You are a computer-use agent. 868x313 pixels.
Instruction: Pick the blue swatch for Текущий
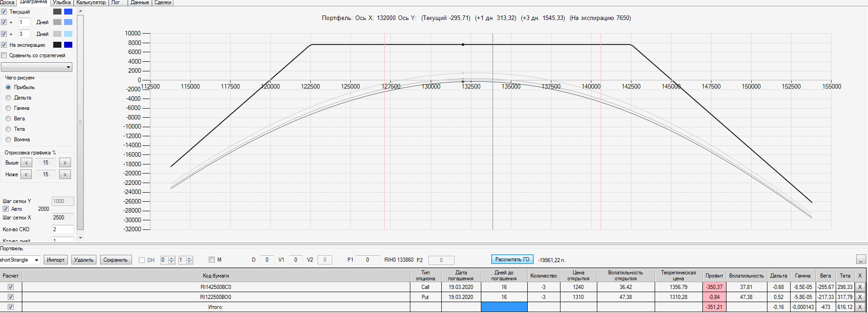click(68, 12)
